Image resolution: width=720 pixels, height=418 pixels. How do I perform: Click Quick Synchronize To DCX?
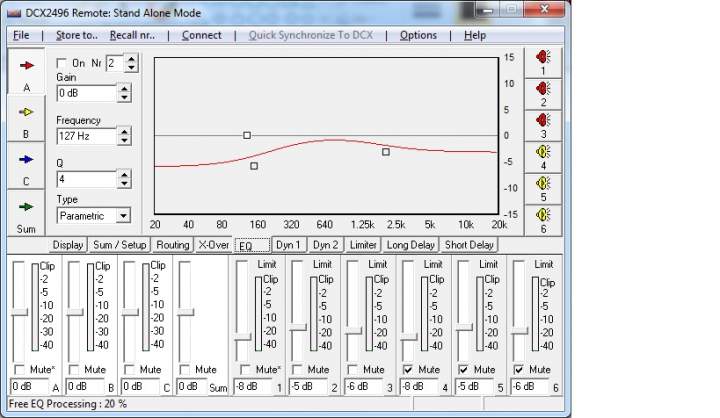click(x=310, y=35)
